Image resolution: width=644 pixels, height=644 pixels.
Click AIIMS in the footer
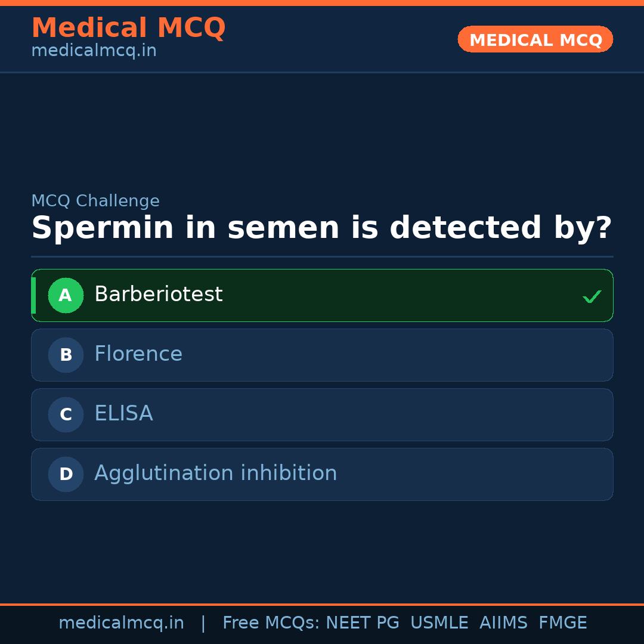503,623
